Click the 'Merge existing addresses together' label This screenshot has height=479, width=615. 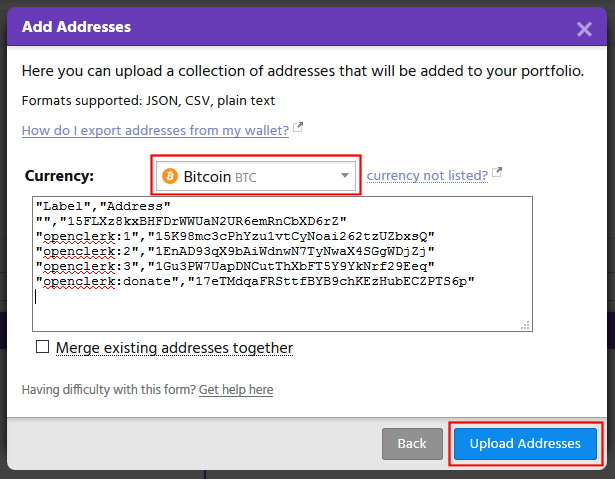pos(174,348)
